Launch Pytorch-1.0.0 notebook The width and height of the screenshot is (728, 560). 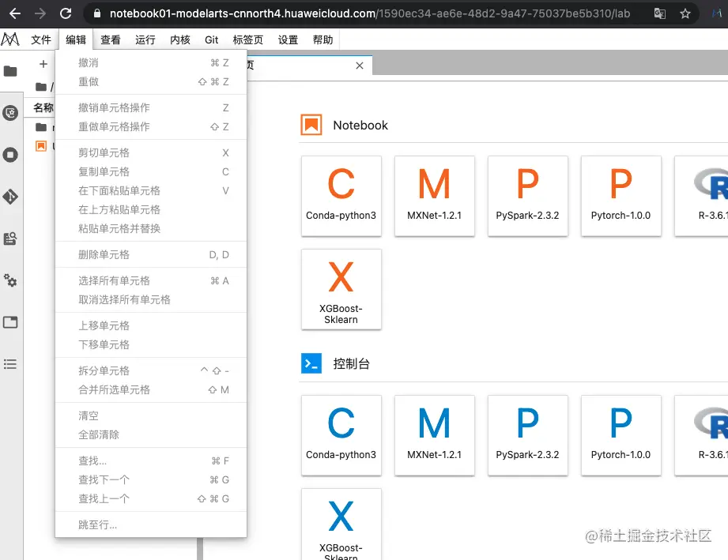coord(621,196)
